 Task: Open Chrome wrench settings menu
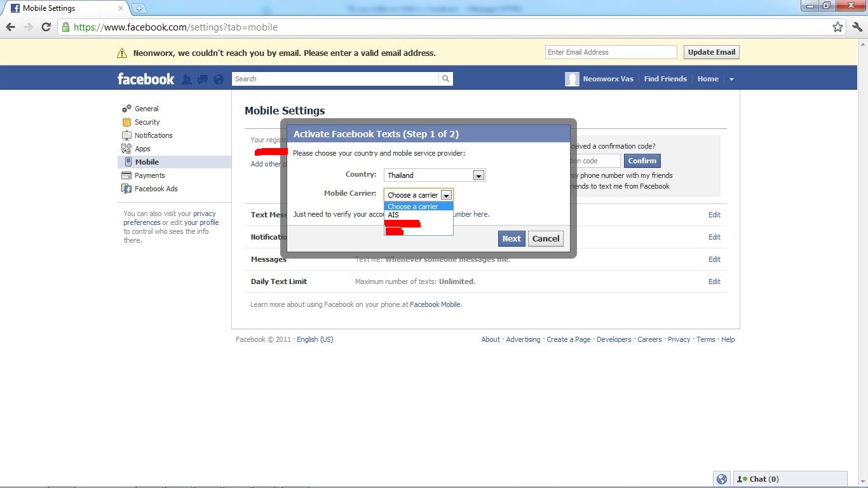[x=857, y=27]
